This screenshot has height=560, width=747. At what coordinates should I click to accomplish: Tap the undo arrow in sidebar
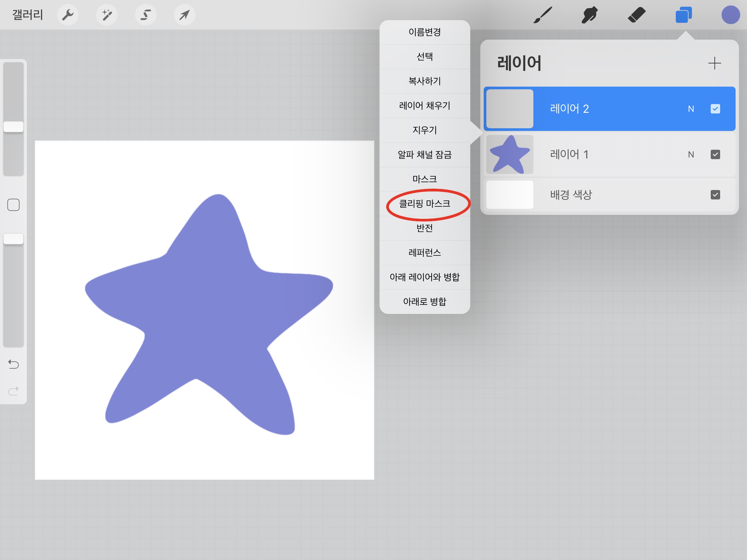[13, 364]
